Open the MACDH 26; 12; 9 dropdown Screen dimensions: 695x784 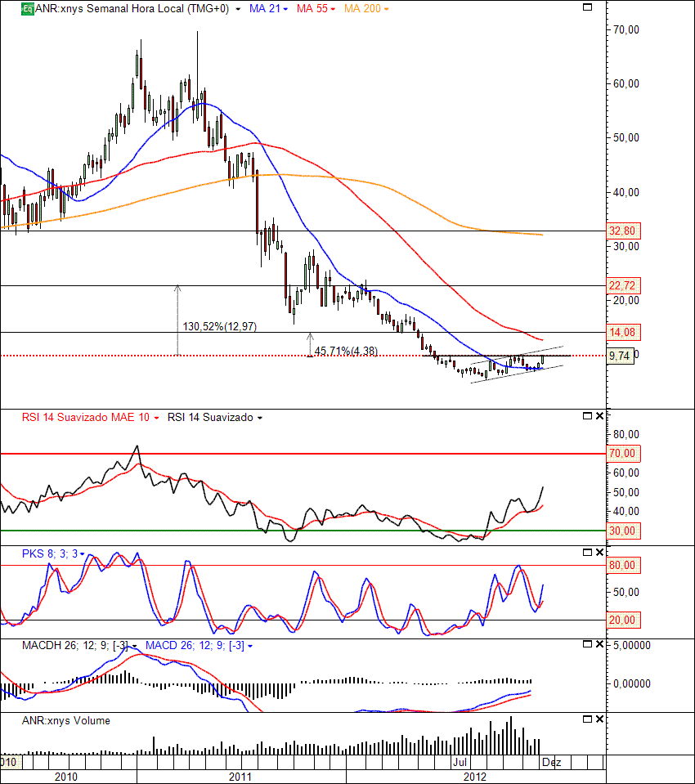click(134, 647)
